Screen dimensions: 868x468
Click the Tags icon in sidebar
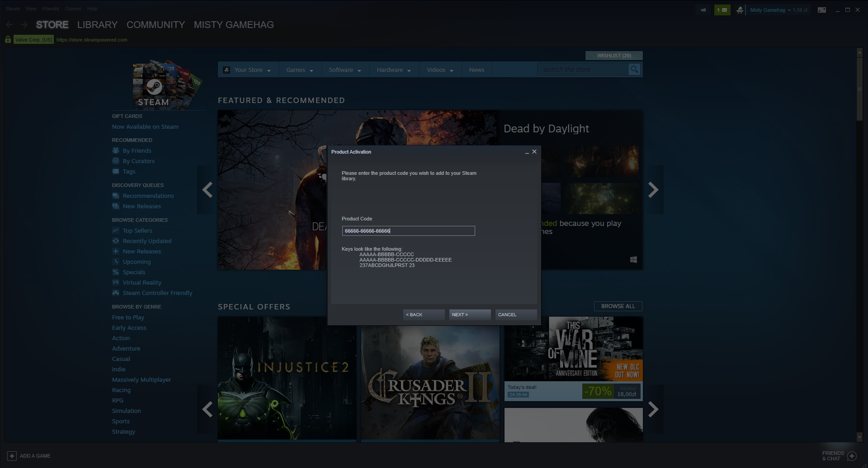tap(116, 171)
